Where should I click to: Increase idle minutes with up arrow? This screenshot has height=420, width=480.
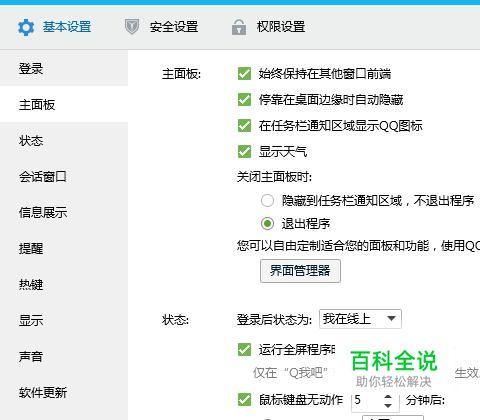click(x=388, y=396)
